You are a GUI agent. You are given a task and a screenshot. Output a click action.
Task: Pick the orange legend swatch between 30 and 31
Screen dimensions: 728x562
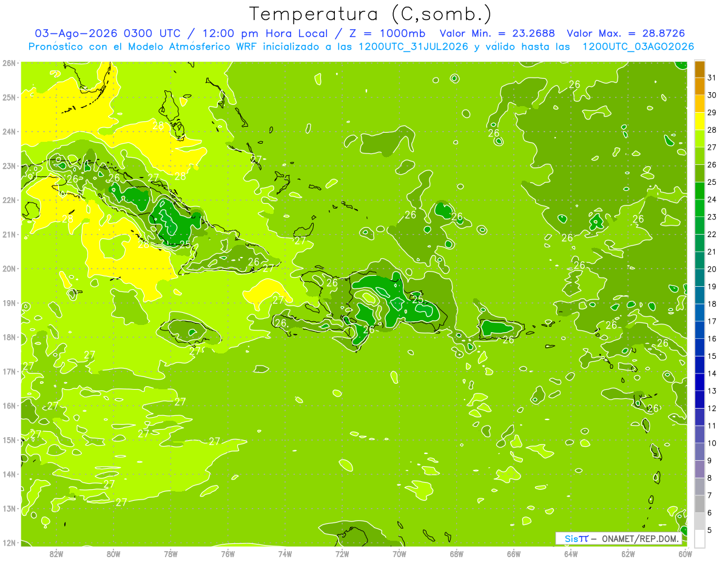tap(699, 87)
